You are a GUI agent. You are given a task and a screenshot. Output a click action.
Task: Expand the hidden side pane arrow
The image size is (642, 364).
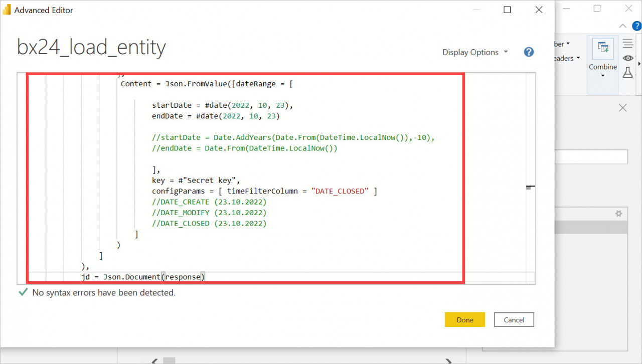pos(640,64)
